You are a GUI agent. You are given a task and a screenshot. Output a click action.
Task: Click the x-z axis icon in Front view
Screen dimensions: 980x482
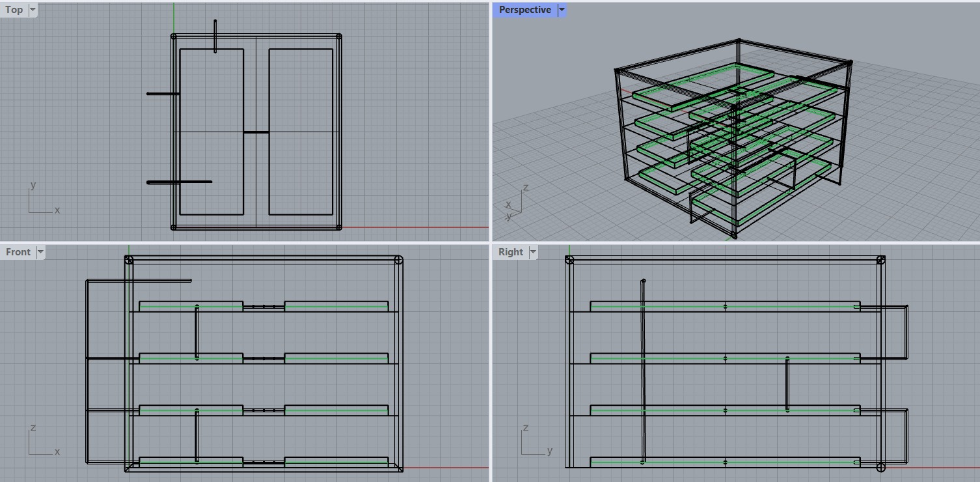point(42,442)
